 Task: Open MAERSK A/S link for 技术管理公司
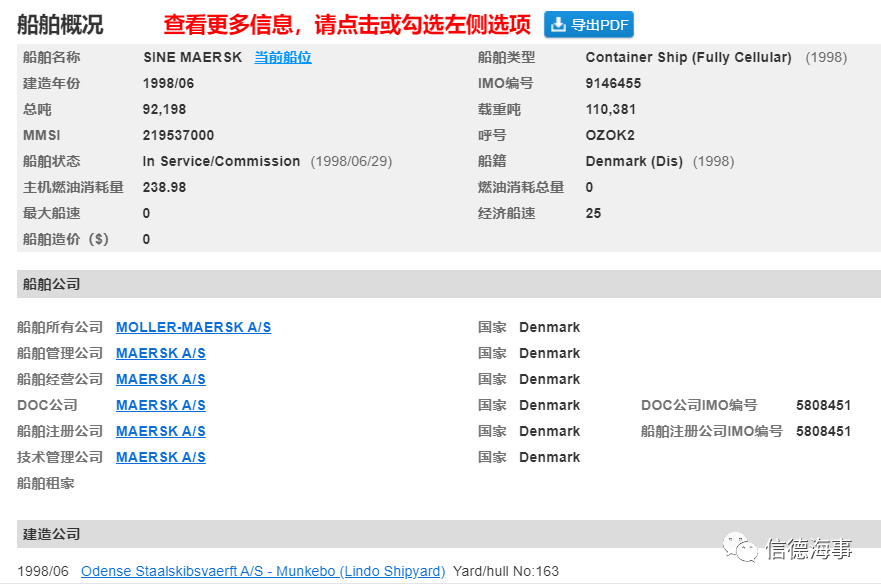point(161,457)
